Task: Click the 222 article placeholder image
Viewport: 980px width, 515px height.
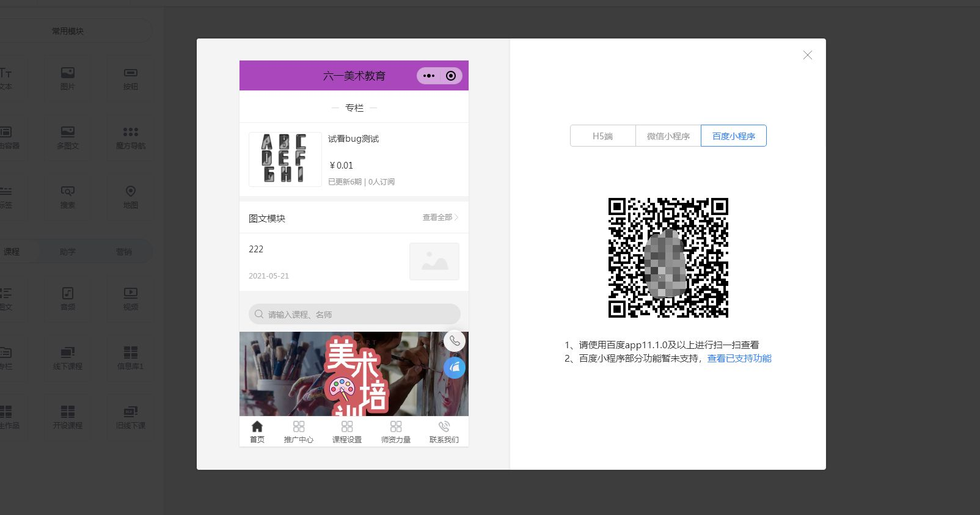Action: point(434,261)
